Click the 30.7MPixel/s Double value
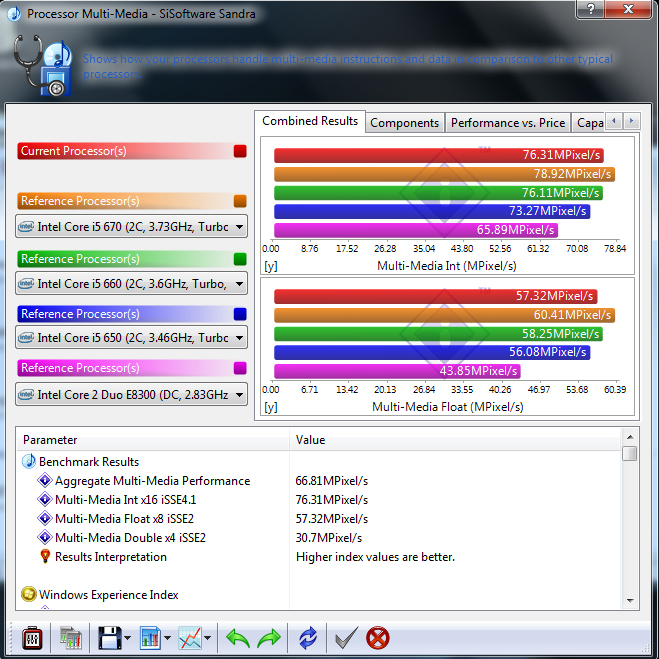 click(x=329, y=538)
